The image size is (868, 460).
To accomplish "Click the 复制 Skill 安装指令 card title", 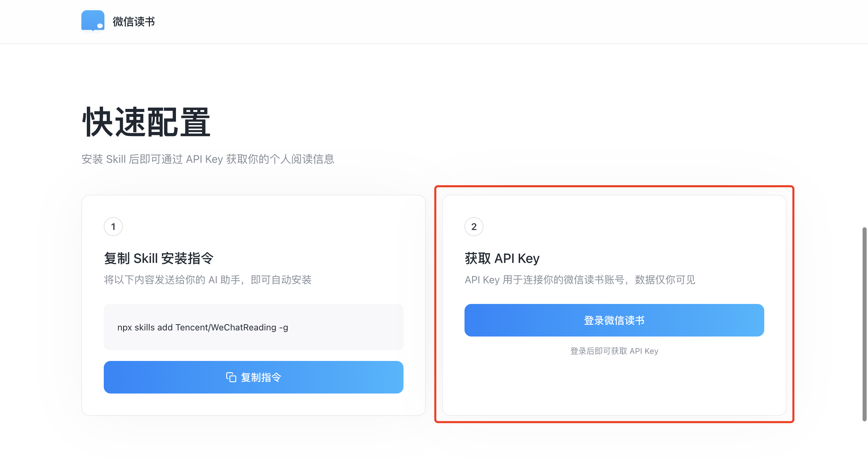I will pos(159,258).
